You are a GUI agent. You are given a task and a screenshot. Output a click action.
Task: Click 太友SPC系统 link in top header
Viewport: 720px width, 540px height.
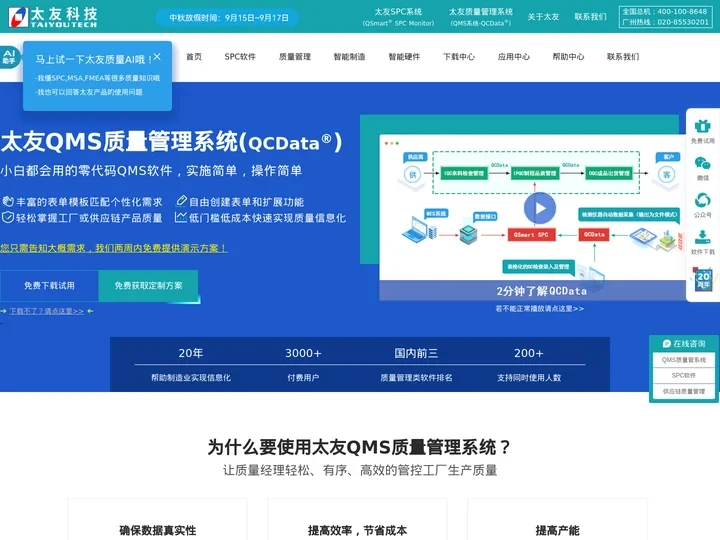pos(398,17)
